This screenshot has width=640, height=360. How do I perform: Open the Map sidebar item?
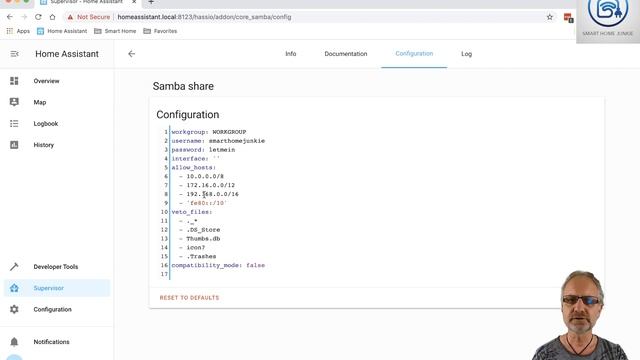pos(57,102)
